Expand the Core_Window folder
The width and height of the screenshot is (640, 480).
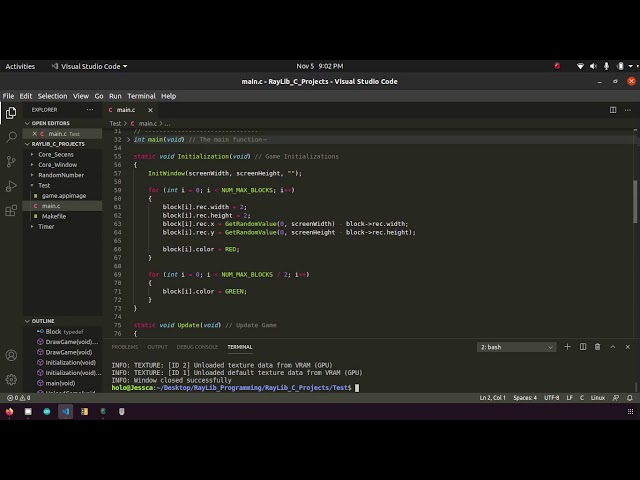click(58, 165)
